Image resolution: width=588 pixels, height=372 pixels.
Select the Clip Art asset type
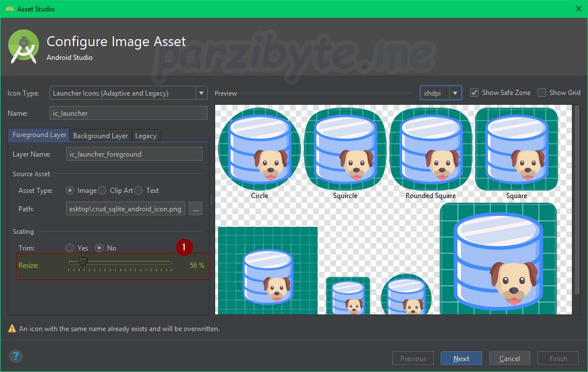[x=102, y=191]
